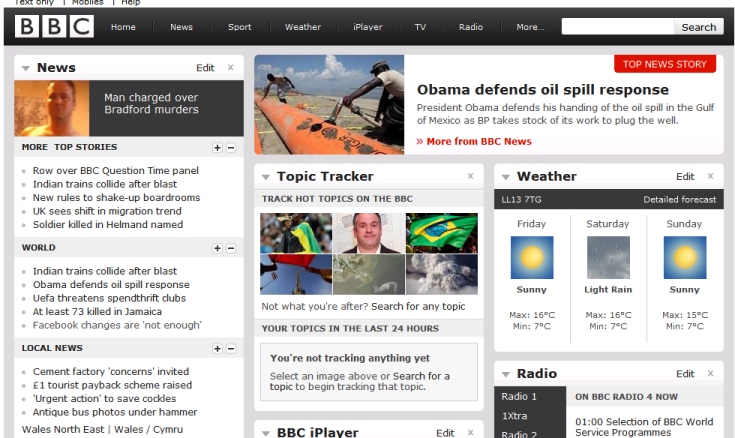This screenshot has height=438, width=735.
Task: Open Row over BBC Question Time panel
Action: [116, 171]
